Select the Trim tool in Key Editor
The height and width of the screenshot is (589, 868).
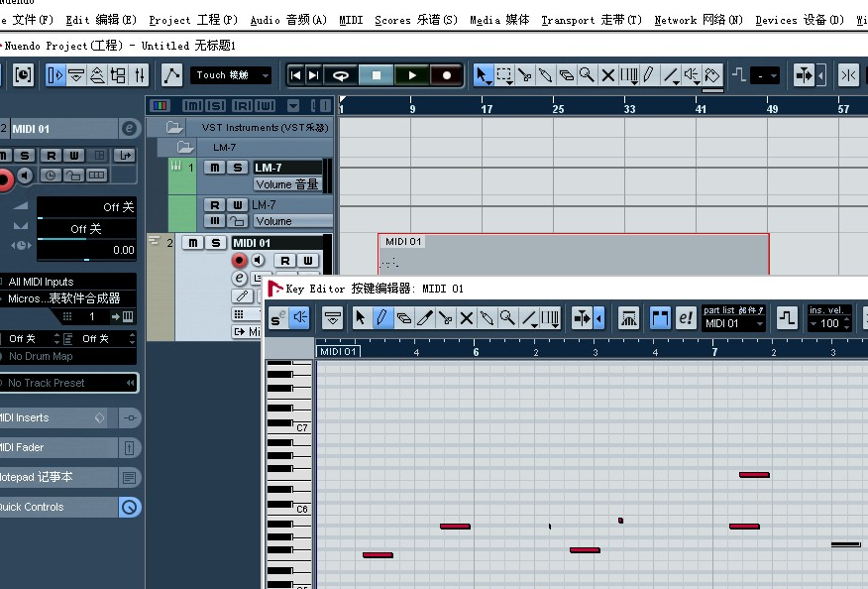[425, 318]
